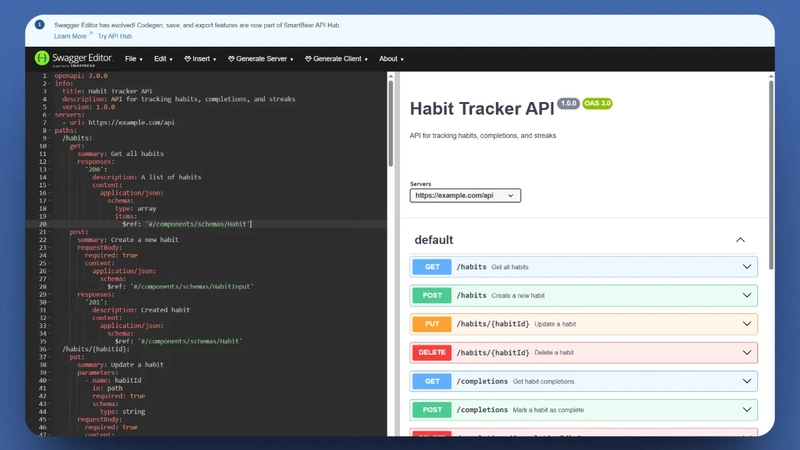Open the Generate Client menu
Screen dimensions: 800x450
[x=336, y=59]
